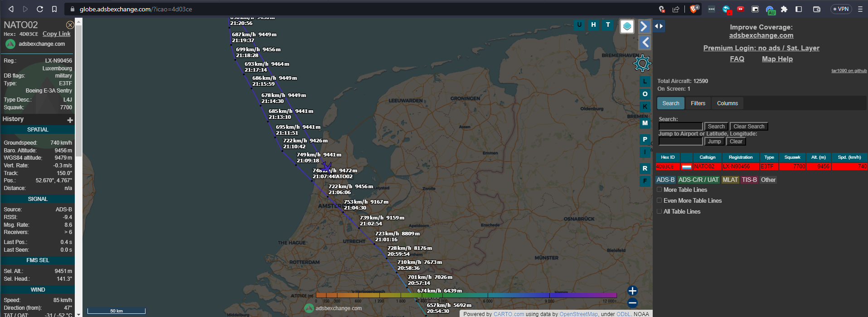Reload the page in the browser
Image resolution: width=868 pixels, height=317 pixels.
point(40,9)
